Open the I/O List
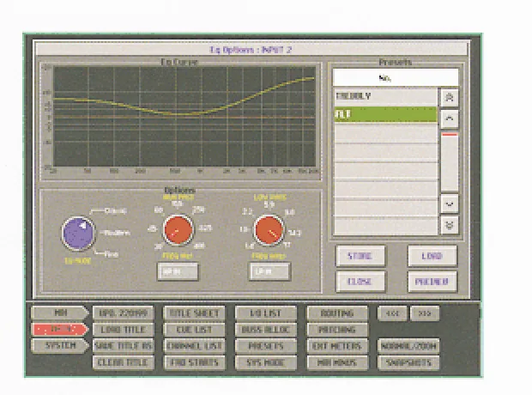532x395 pixels. (x=266, y=313)
